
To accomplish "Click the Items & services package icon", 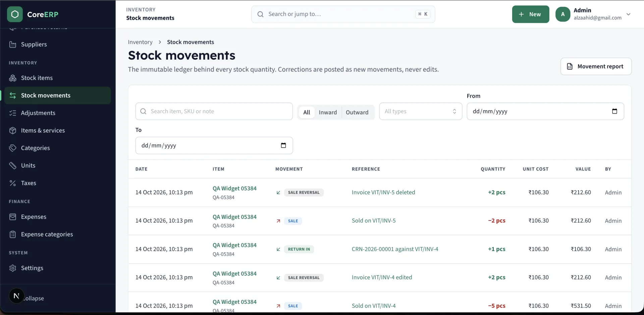I will point(13,130).
